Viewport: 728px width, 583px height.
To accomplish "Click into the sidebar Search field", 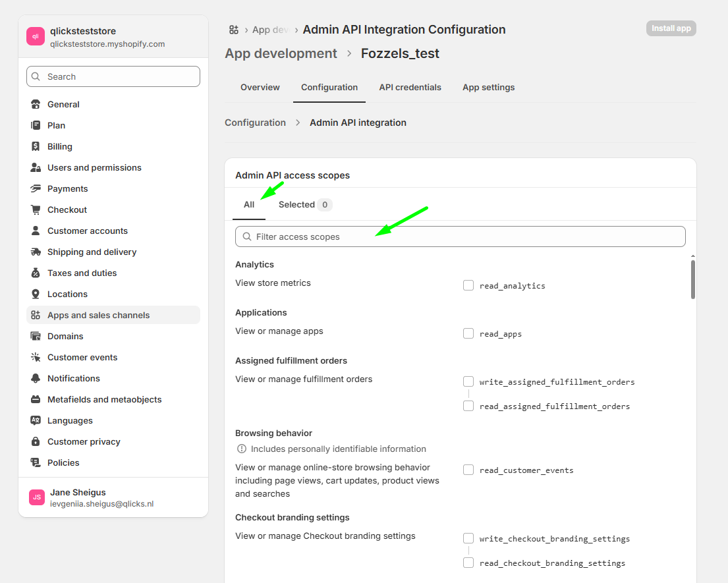I will coord(113,76).
